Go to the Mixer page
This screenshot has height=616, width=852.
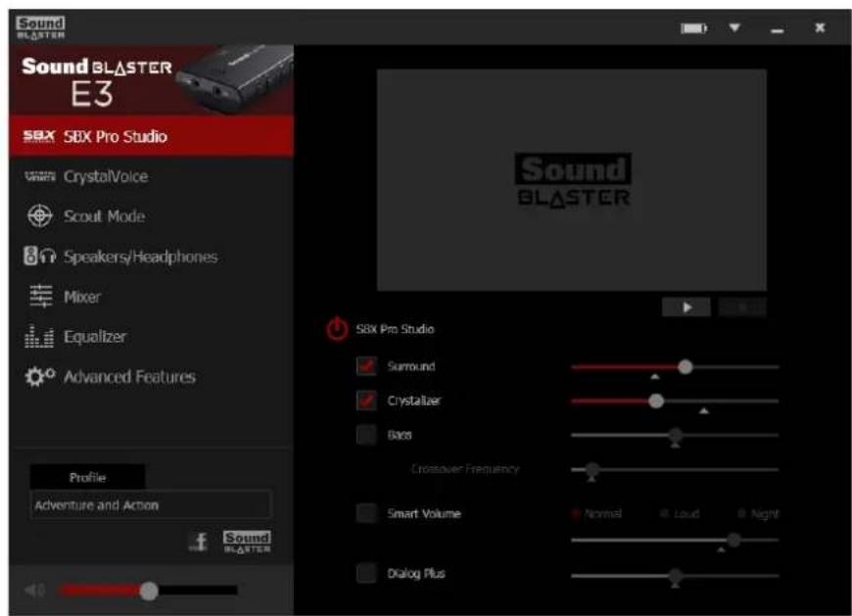click(x=151, y=297)
